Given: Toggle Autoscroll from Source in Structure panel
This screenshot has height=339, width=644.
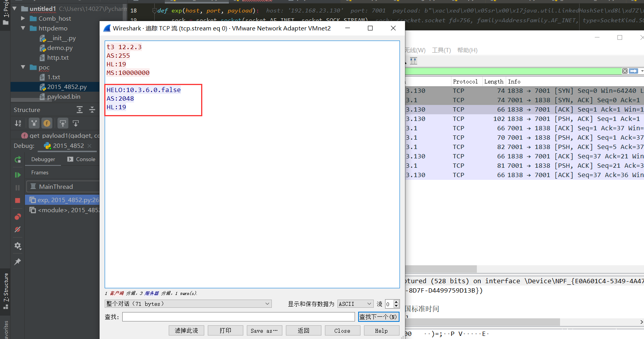Looking at the screenshot, I should (x=76, y=123).
